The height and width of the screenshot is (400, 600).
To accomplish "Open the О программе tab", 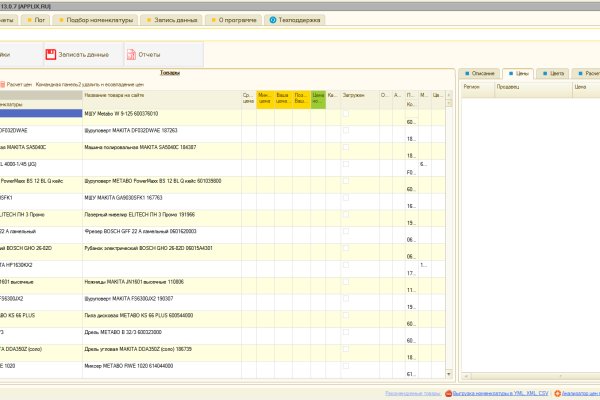I will 235,19.
